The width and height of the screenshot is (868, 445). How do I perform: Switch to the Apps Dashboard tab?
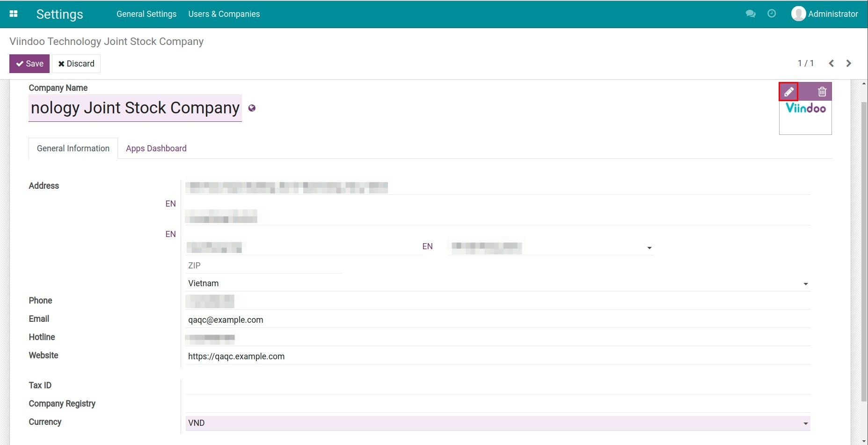(x=156, y=148)
